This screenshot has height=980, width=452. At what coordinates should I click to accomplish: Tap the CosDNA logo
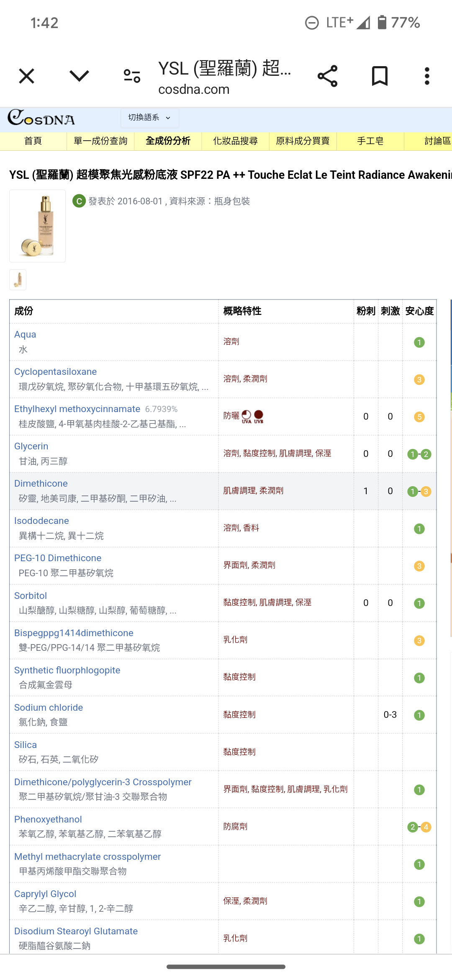pyautogui.click(x=41, y=118)
